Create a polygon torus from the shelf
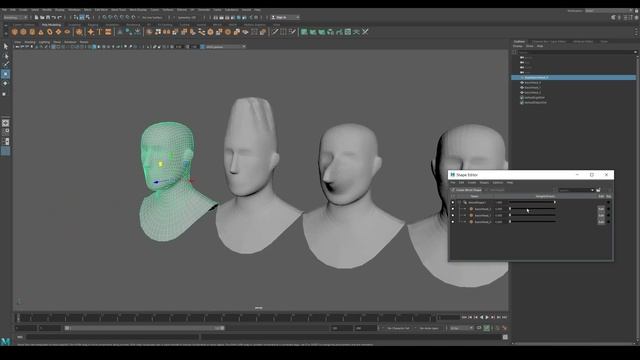Screen dimensions: 640x360 pos(50,32)
